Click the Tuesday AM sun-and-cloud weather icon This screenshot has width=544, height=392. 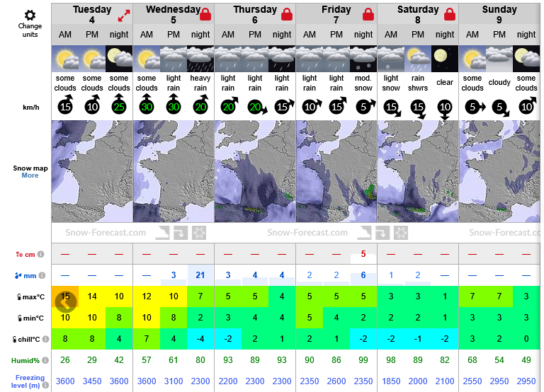[65, 59]
